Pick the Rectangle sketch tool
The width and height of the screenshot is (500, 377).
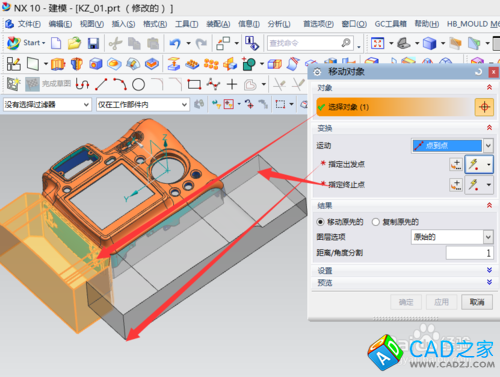coord(194,84)
